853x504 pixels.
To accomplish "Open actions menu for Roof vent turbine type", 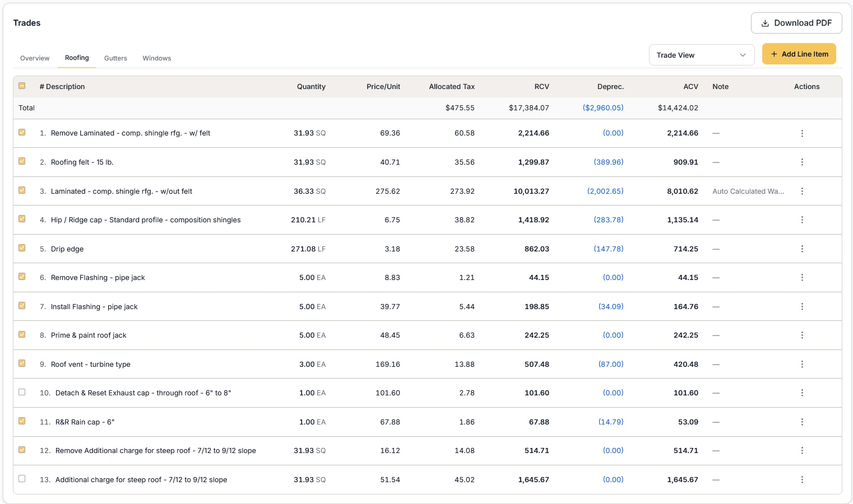I will pyautogui.click(x=802, y=364).
